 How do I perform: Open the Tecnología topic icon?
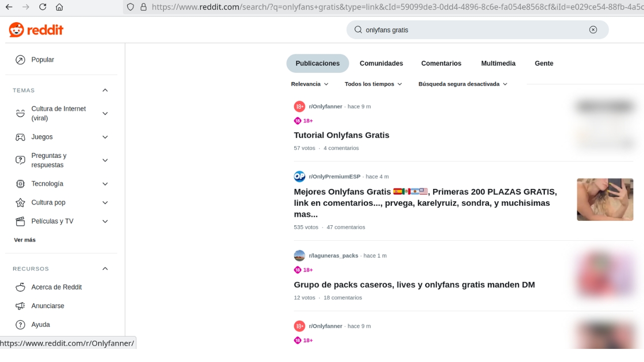pyautogui.click(x=20, y=184)
